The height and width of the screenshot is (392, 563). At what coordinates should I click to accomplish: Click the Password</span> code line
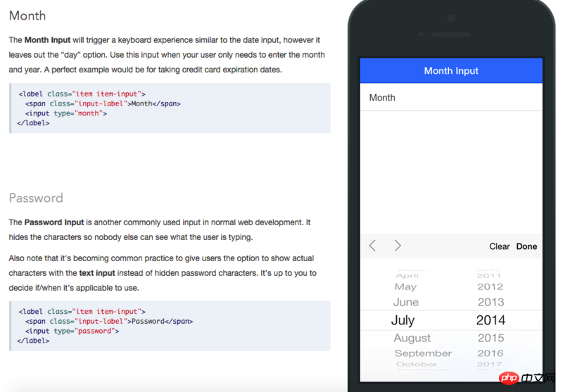tap(109, 322)
